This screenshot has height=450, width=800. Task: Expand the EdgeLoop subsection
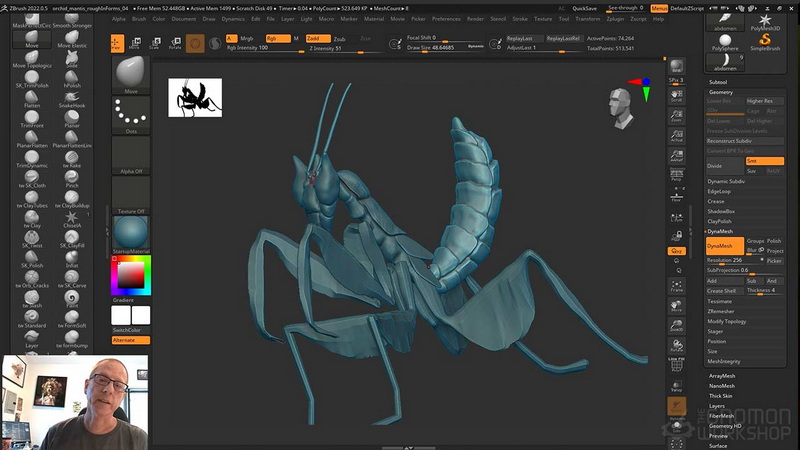pos(719,191)
